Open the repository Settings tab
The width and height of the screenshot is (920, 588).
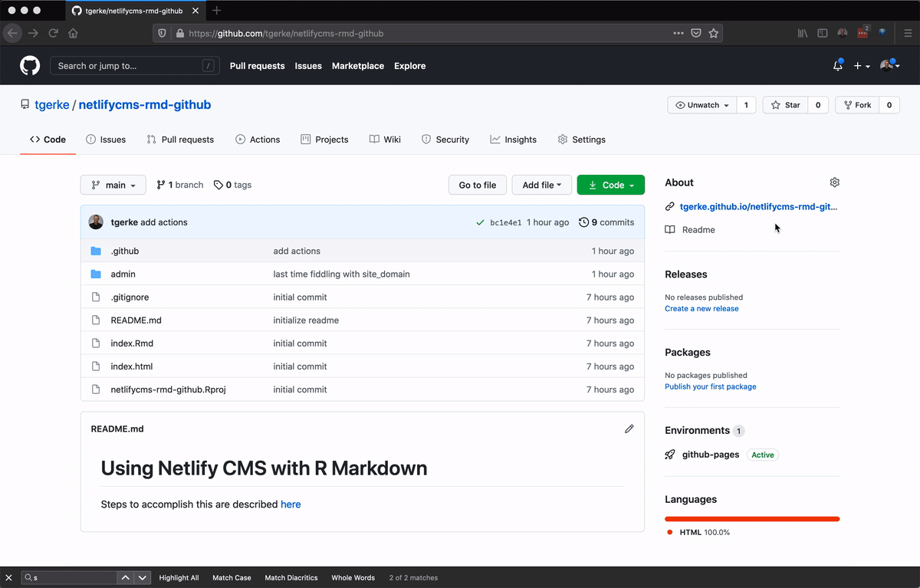pyautogui.click(x=582, y=140)
